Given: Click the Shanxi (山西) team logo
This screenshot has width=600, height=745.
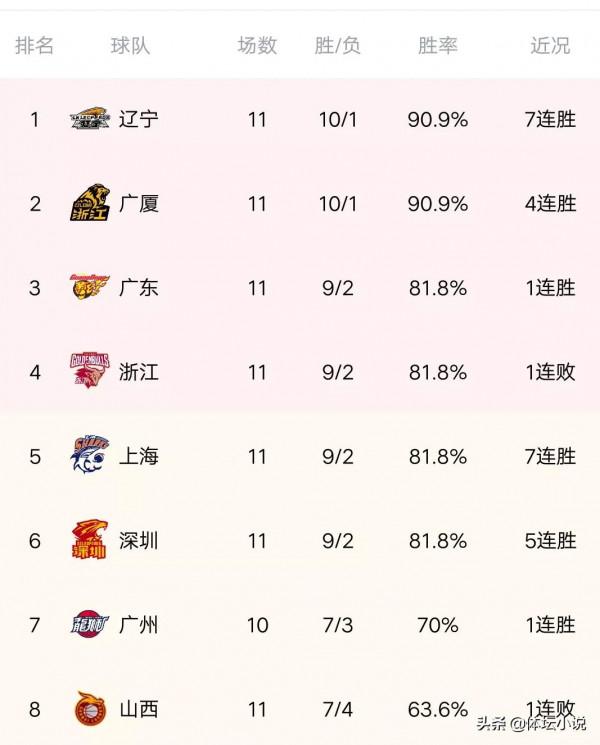Looking at the screenshot, I should (x=90, y=709).
